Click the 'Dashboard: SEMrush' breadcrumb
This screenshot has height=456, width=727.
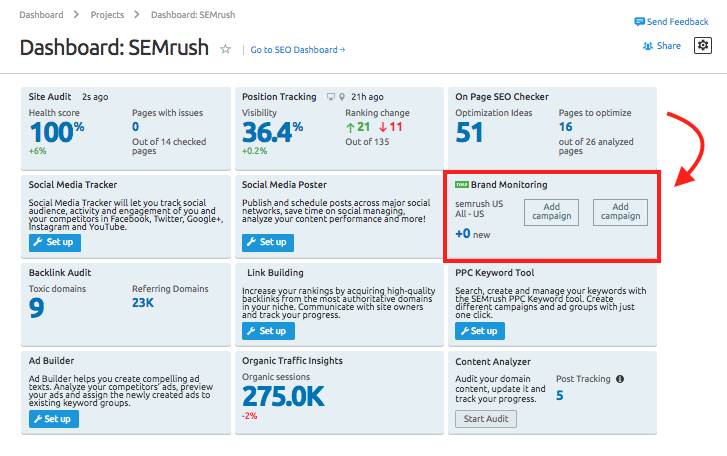(x=193, y=15)
